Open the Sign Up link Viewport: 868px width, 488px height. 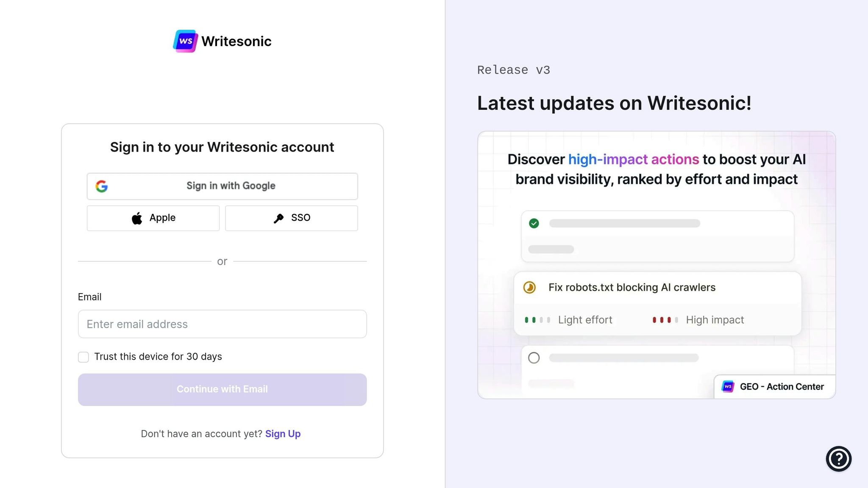(283, 434)
